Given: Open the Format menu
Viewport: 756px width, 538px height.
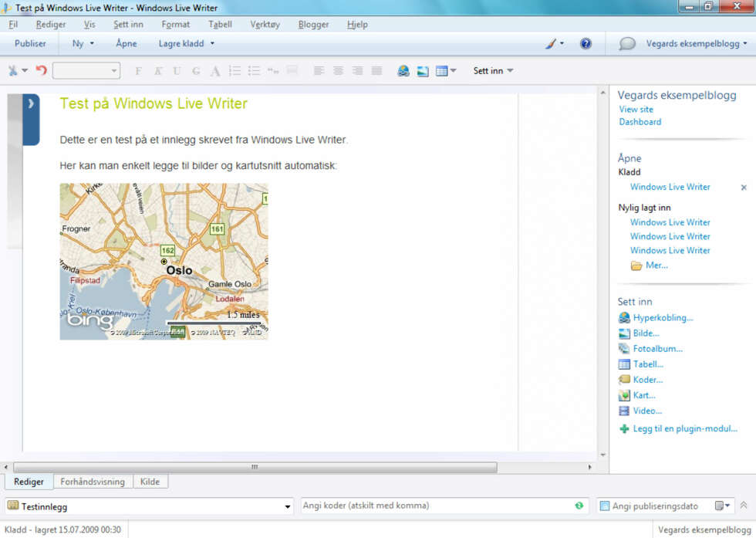Looking at the screenshot, I should 176,24.
